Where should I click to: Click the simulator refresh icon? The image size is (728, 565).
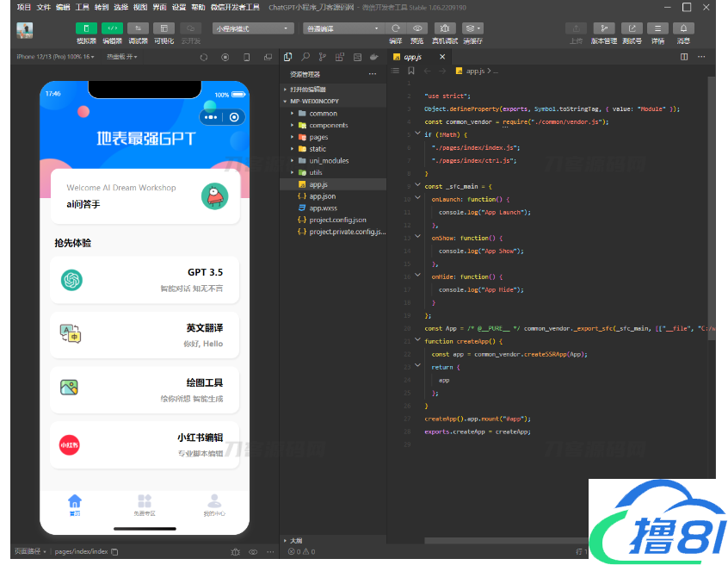point(204,57)
